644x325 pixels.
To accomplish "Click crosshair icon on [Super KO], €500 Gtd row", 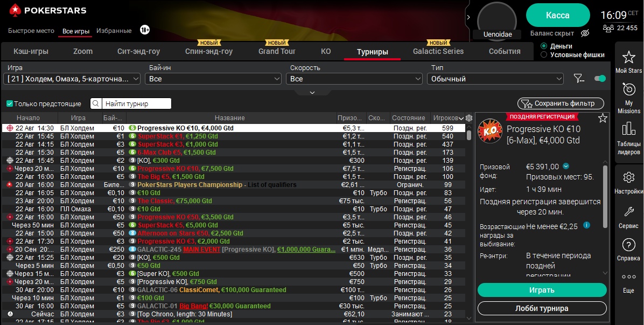I will [x=10, y=274].
